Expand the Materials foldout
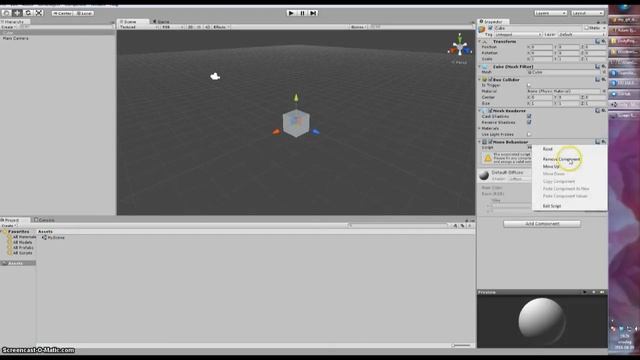 coord(480,128)
